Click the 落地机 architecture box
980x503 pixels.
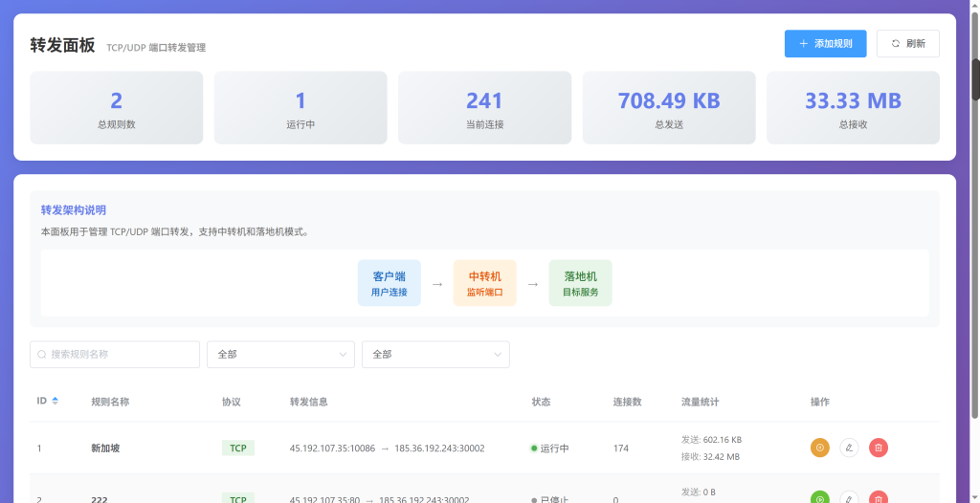point(580,283)
